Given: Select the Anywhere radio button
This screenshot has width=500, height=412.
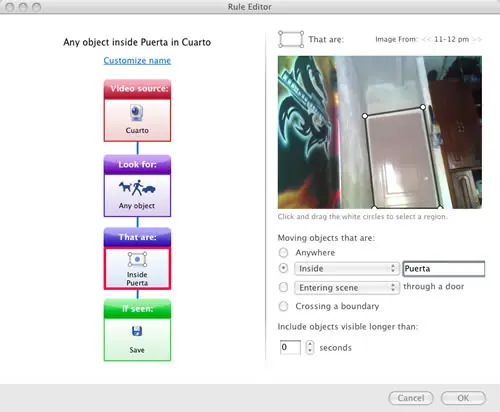Looking at the screenshot, I should click(283, 253).
